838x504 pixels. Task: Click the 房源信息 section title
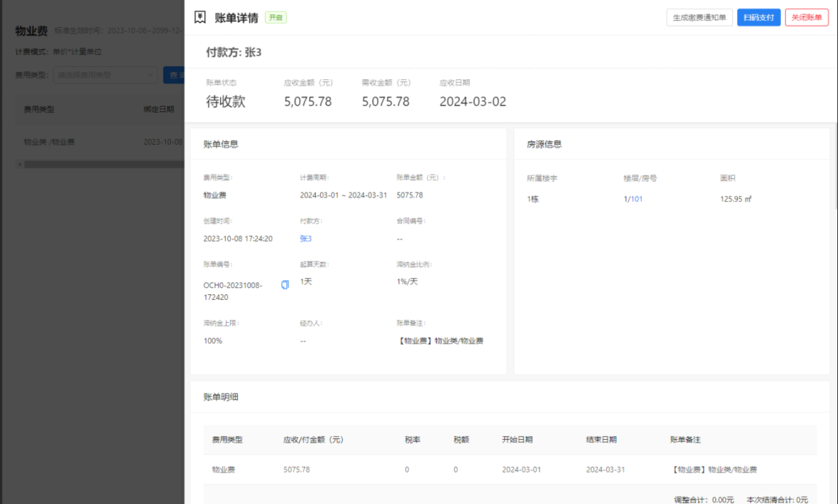[x=544, y=144]
